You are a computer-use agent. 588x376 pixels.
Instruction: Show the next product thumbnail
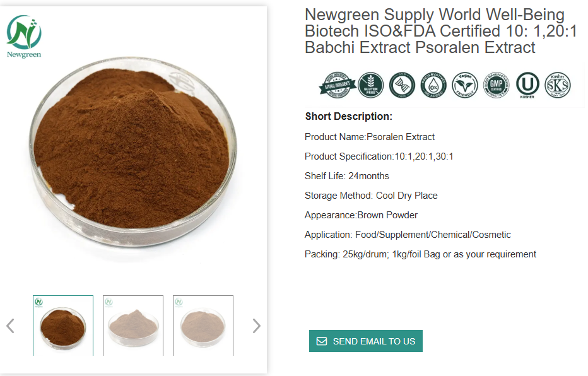[256, 326]
